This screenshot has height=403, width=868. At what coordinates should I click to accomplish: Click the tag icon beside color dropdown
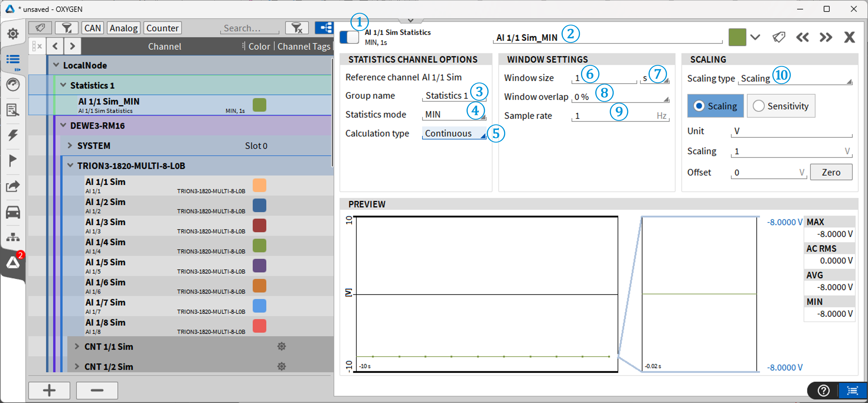pyautogui.click(x=779, y=37)
